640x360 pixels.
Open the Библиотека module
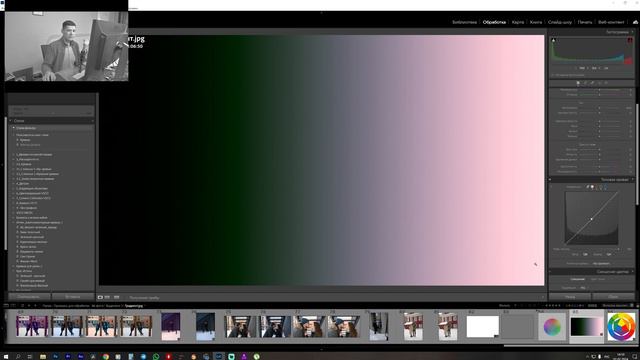(464, 22)
